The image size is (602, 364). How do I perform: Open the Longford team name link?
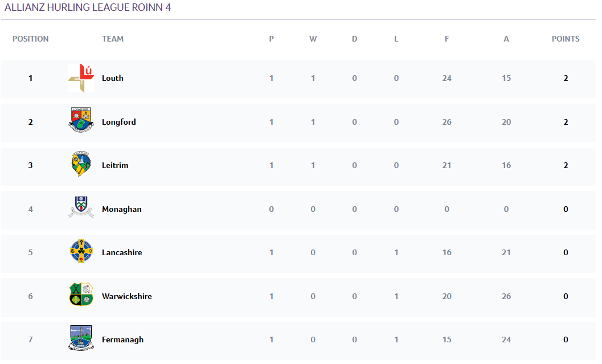119,122
